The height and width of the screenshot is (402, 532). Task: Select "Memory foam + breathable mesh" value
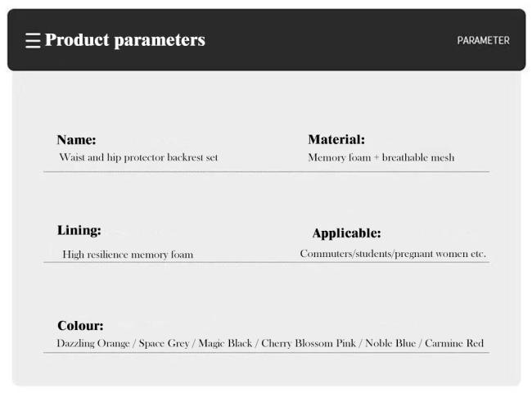[x=381, y=157]
